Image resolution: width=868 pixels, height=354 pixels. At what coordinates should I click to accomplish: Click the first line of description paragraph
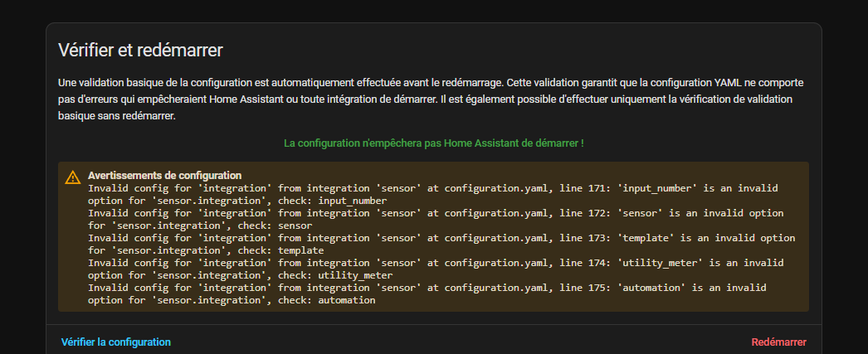pos(432,84)
